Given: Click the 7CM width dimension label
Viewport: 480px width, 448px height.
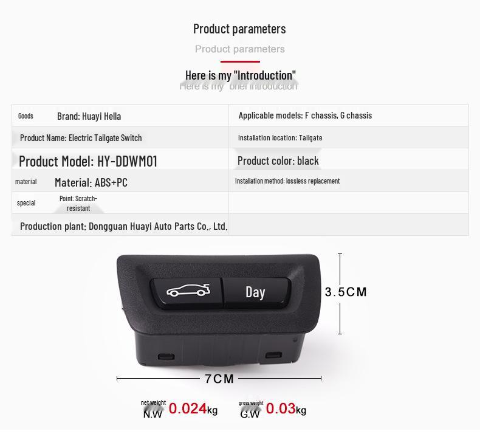Looking at the screenshot, I should click(x=219, y=379).
